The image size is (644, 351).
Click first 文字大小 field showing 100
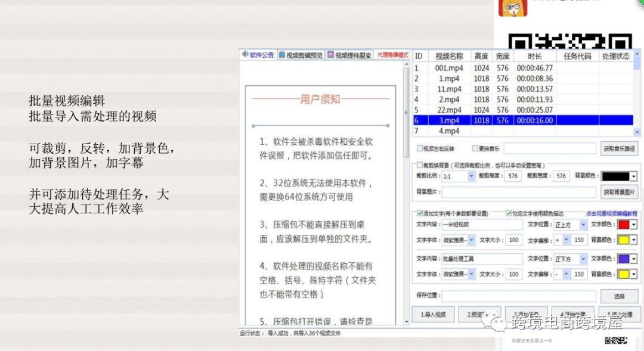513,240
